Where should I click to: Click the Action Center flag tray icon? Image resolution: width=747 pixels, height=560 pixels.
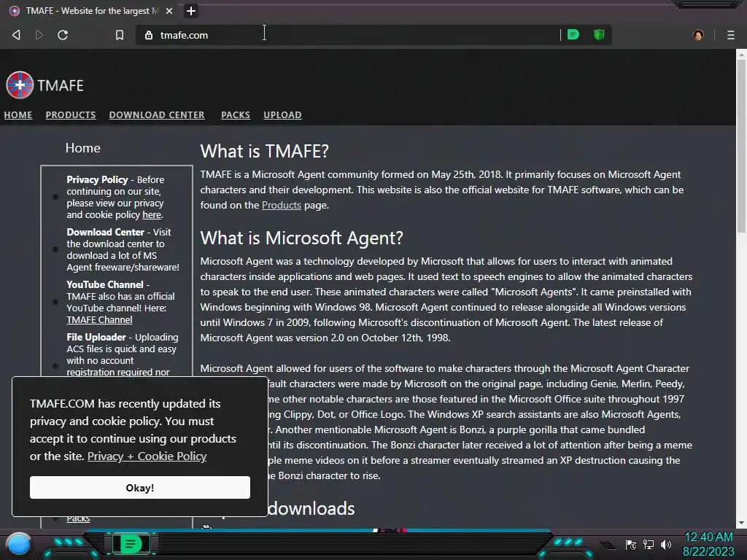coord(631,544)
